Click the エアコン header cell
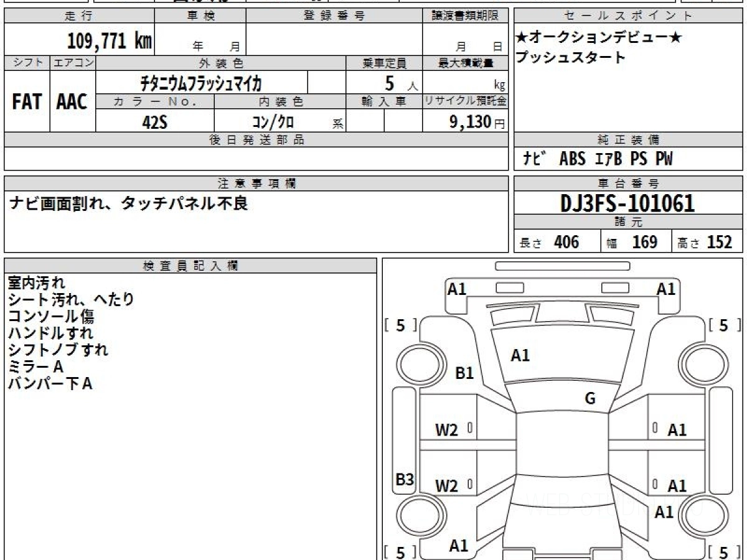This screenshot has height=560, width=747. point(72,63)
